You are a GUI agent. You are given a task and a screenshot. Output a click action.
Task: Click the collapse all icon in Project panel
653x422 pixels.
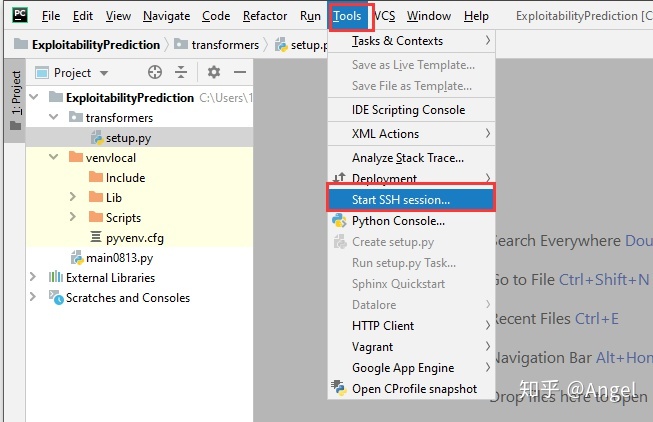[x=181, y=72]
